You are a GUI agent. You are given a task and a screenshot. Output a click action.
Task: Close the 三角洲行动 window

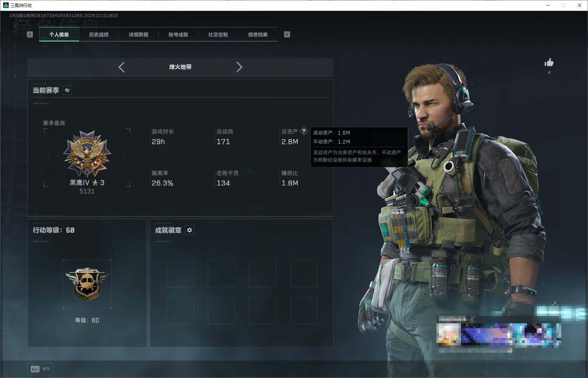pos(580,5)
